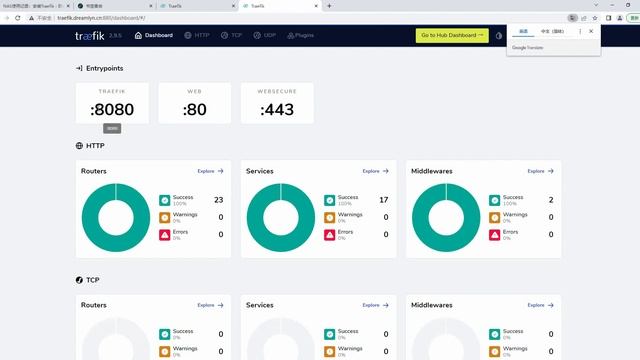Viewport: 640px width, 360px height.
Task: Toggle dark mode theme icon
Action: (x=499, y=36)
